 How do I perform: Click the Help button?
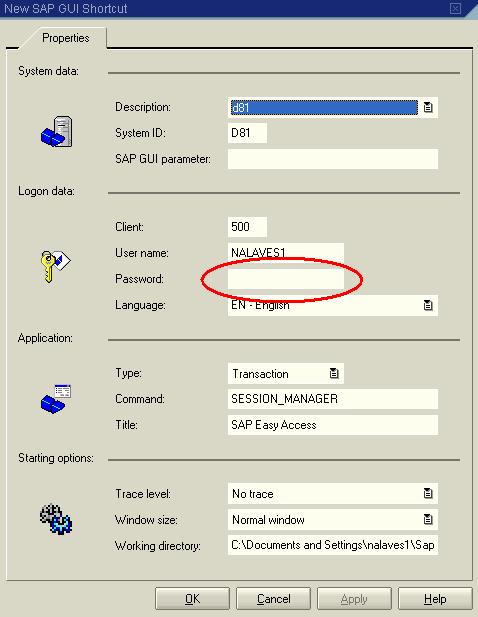[x=435, y=599]
